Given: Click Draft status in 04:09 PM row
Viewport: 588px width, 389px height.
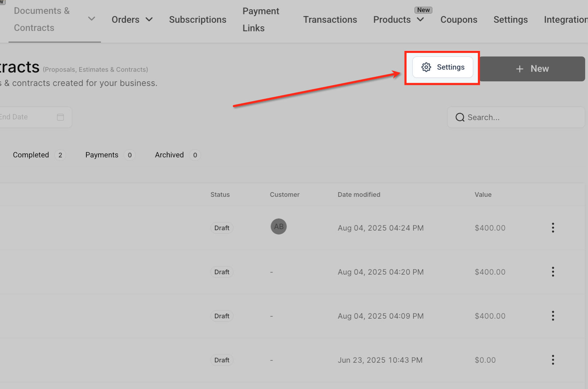Looking at the screenshot, I should coord(222,316).
